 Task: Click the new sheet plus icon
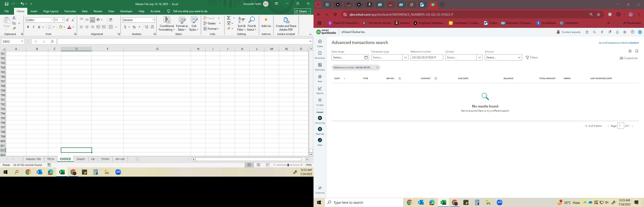click(x=137, y=159)
